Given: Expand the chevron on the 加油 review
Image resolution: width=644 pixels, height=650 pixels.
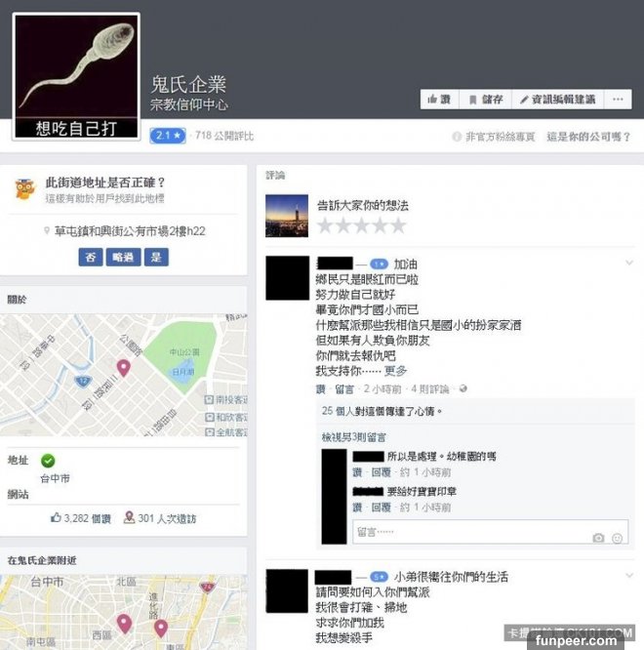Looking at the screenshot, I should click(x=629, y=263).
